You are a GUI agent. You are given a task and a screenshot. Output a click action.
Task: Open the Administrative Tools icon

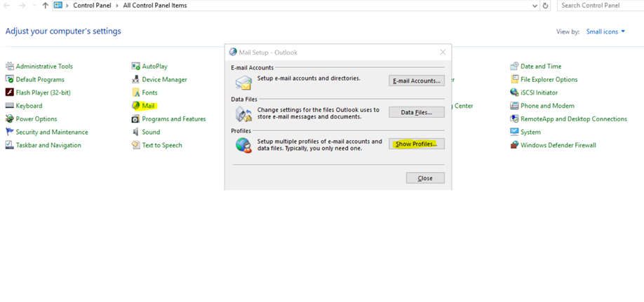click(9, 67)
